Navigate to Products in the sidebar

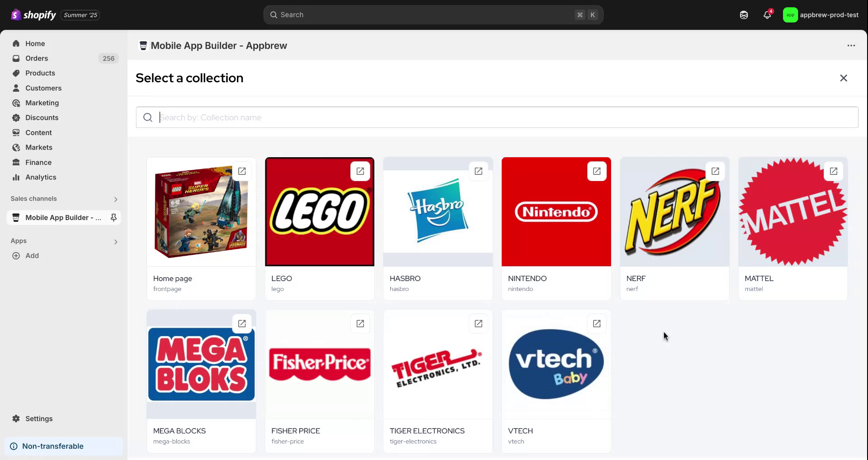click(40, 73)
